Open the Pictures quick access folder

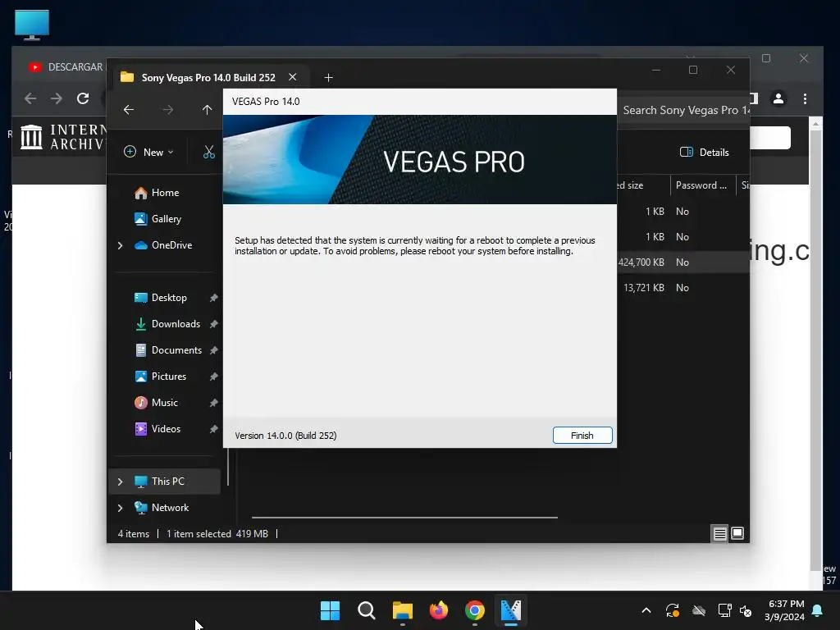[x=169, y=377]
